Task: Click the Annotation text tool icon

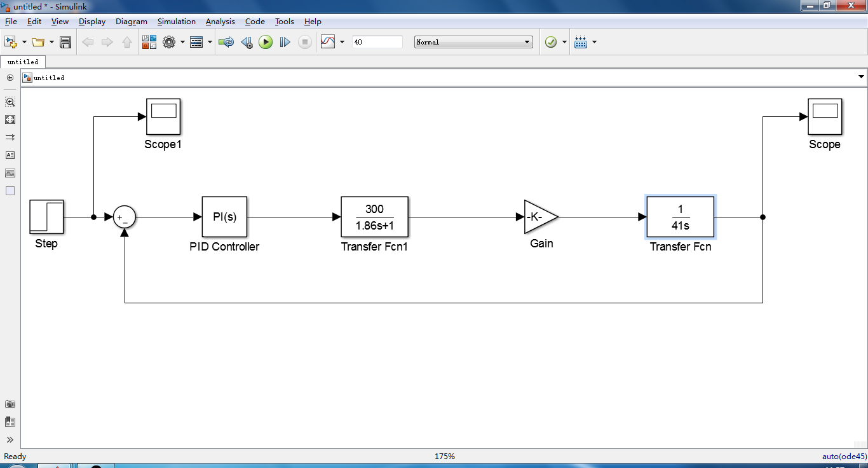Action: pos(10,155)
